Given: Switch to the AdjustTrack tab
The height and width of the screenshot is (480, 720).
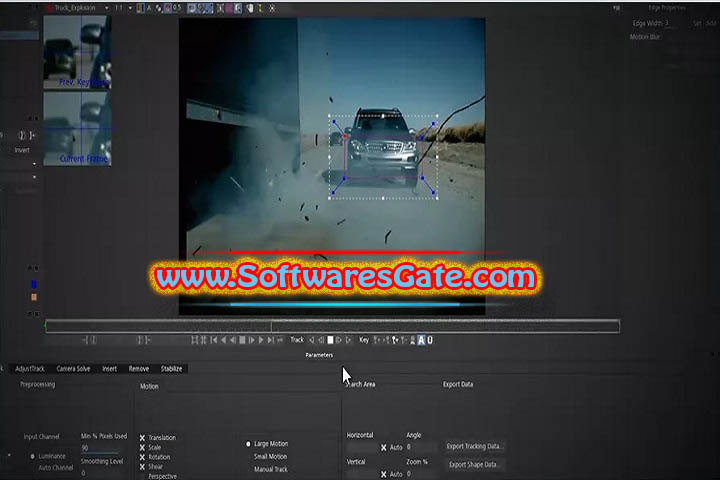Looking at the screenshot, I should [30, 368].
